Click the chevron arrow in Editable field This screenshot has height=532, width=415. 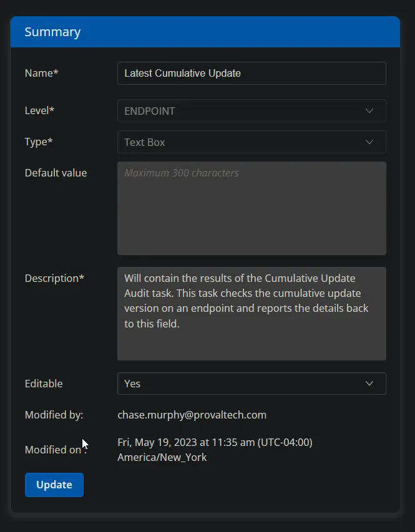pyautogui.click(x=369, y=384)
